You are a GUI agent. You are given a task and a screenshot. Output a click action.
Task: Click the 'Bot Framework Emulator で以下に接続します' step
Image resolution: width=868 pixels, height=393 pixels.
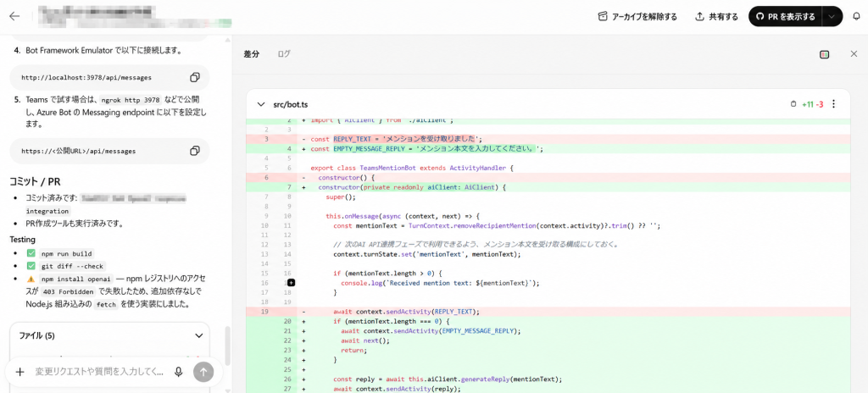coord(104,50)
